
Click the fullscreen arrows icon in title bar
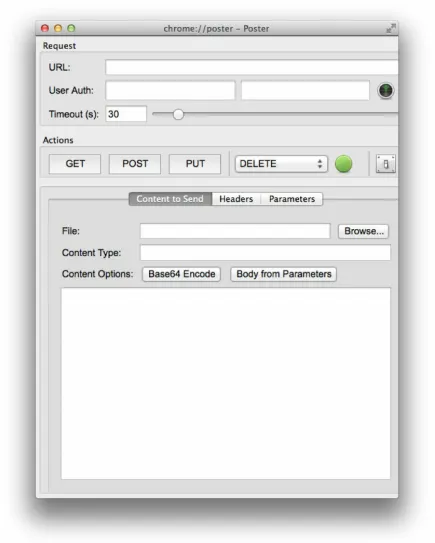point(391,28)
